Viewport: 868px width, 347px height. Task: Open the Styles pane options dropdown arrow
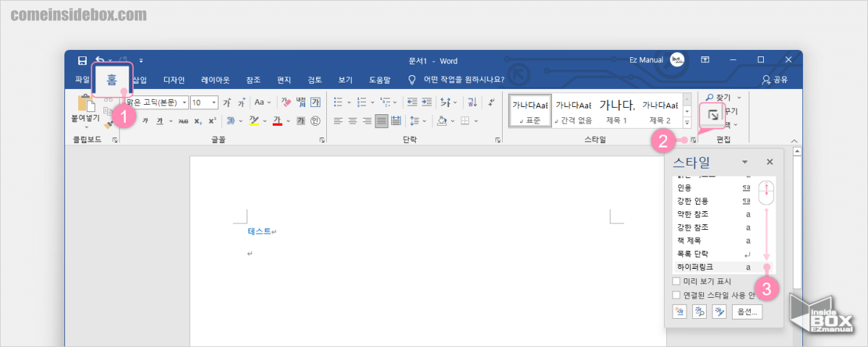pyautogui.click(x=744, y=163)
